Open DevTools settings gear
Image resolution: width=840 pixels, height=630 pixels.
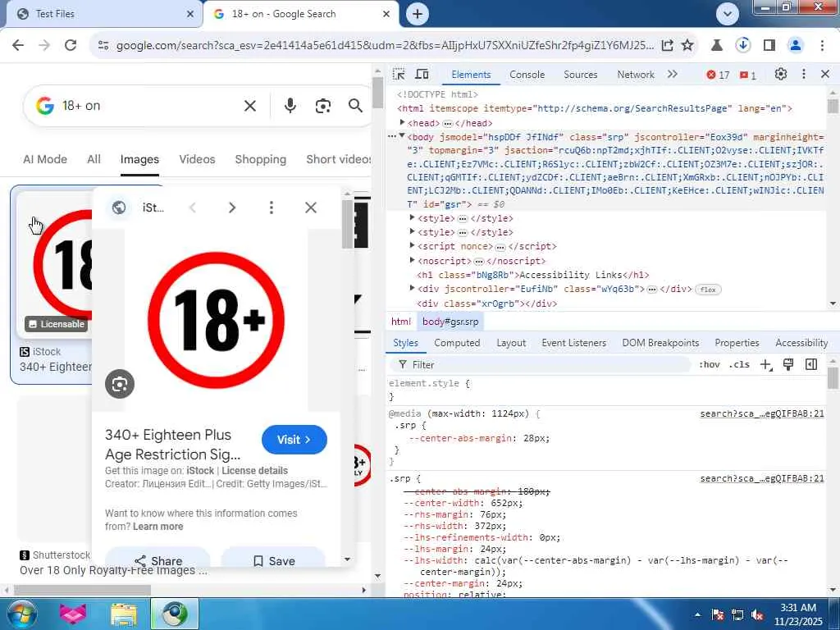click(x=781, y=75)
